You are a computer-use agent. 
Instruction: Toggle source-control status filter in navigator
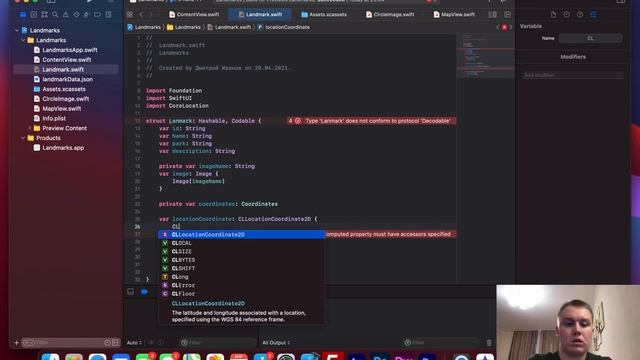[x=115, y=342]
